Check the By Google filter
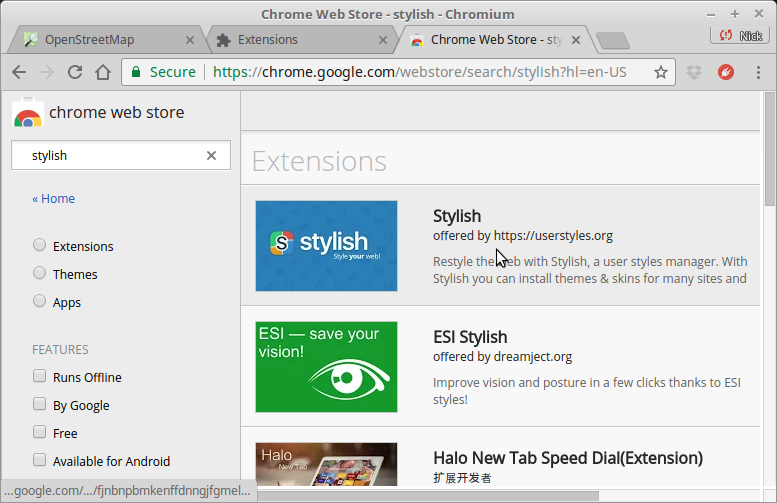 [39, 404]
